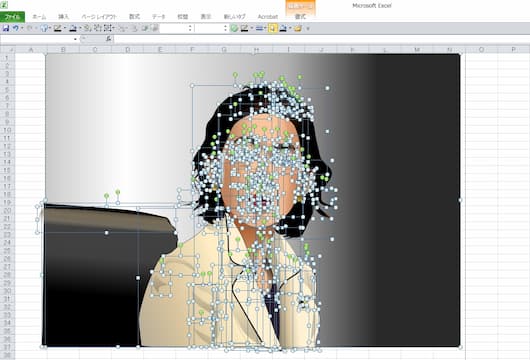Screen dimensions: 530x360
Task: Open the second shape outline dropdown arrow
Action: click(252, 28)
